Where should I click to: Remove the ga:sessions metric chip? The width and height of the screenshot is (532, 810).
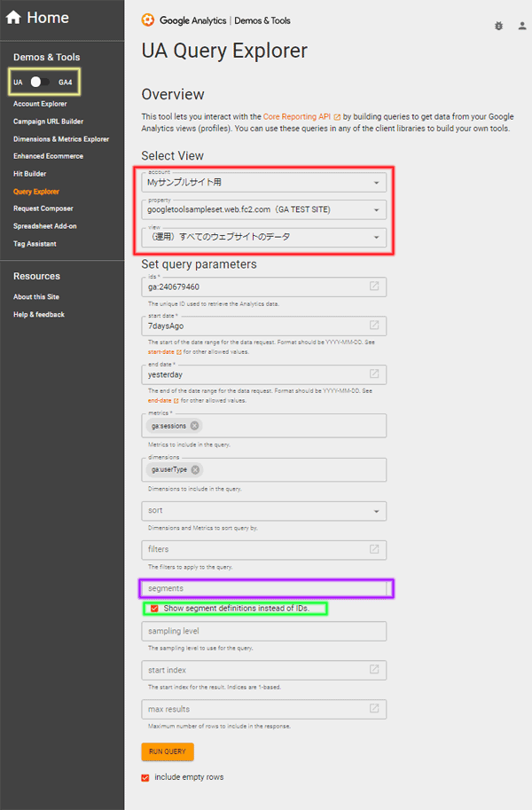point(194,426)
